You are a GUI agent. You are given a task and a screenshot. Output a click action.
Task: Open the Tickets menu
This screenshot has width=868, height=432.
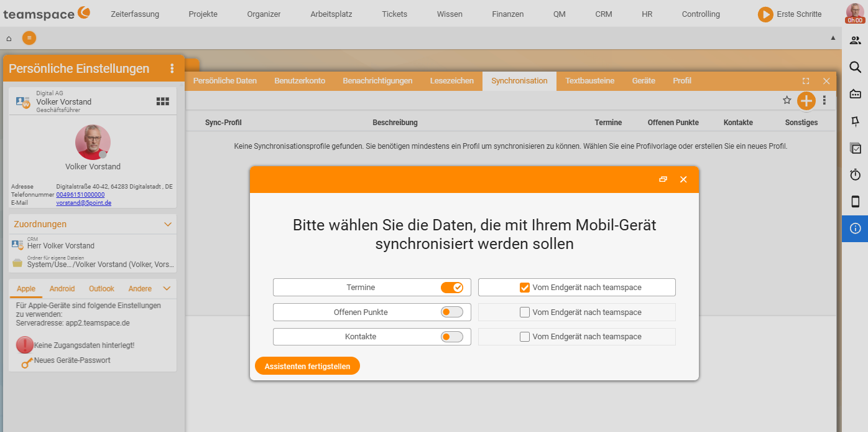click(x=395, y=14)
